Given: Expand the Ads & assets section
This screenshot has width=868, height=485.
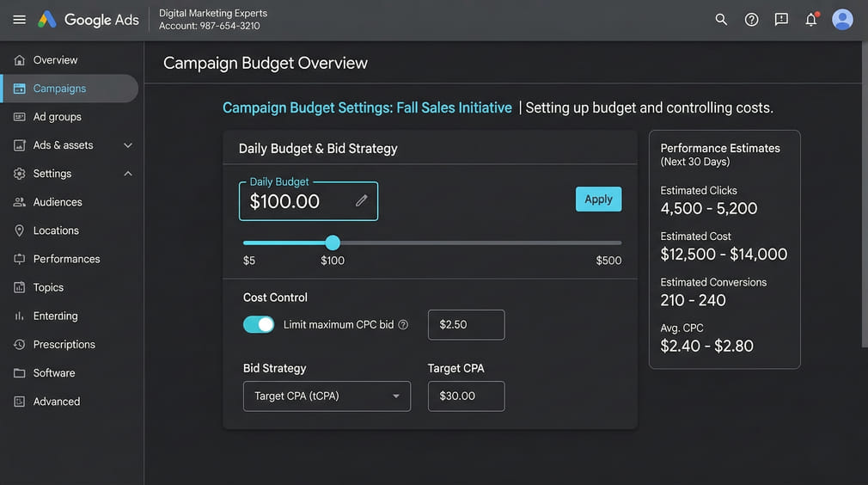Looking at the screenshot, I should [x=128, y=145].
